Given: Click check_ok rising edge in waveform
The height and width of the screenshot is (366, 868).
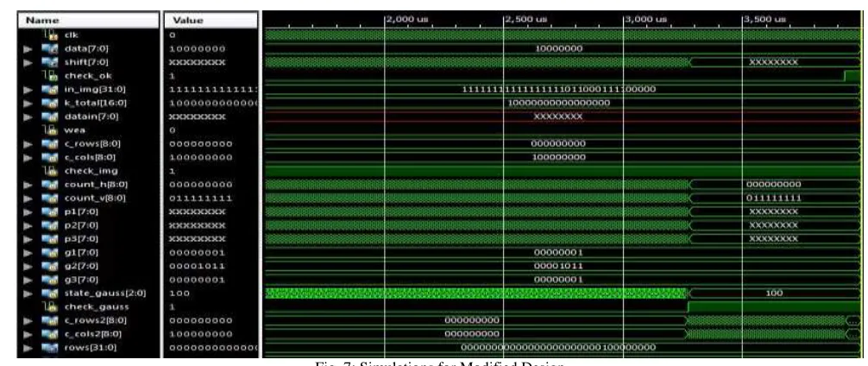Looking at the screenshot, I should 844,76.
